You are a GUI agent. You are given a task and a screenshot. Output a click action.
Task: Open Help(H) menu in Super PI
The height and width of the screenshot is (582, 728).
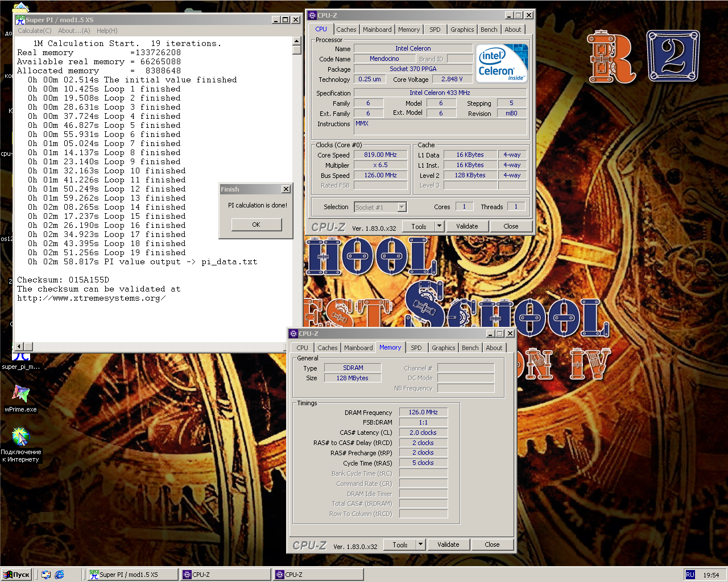point(107,31)
